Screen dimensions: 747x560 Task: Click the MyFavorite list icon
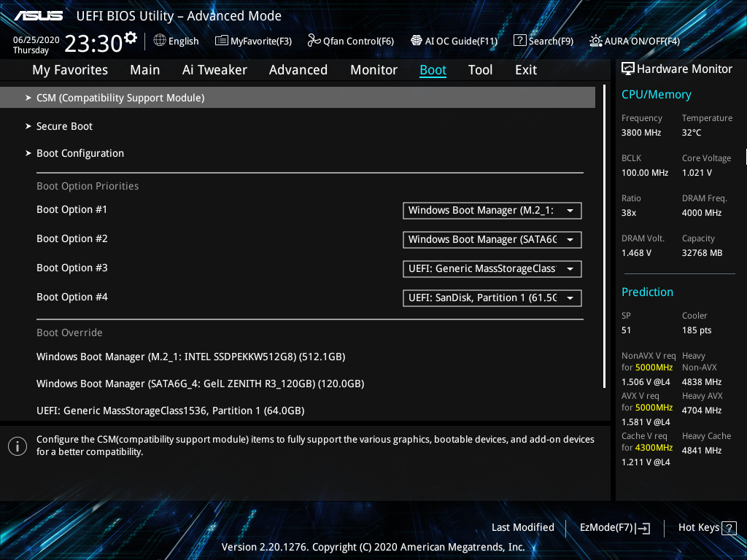pyautogui.click(x=222, y=41)
